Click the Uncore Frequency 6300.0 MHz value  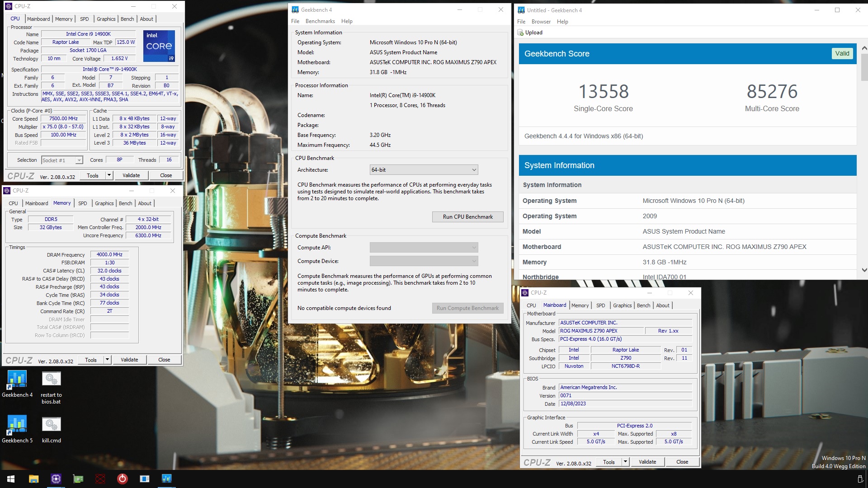pos(148,235)
